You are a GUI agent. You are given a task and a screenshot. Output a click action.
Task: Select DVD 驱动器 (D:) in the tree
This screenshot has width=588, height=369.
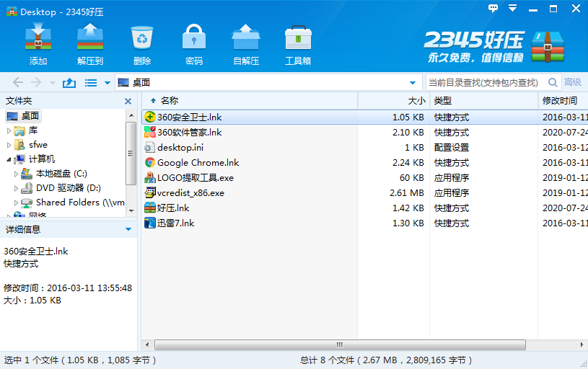point(69,188)
